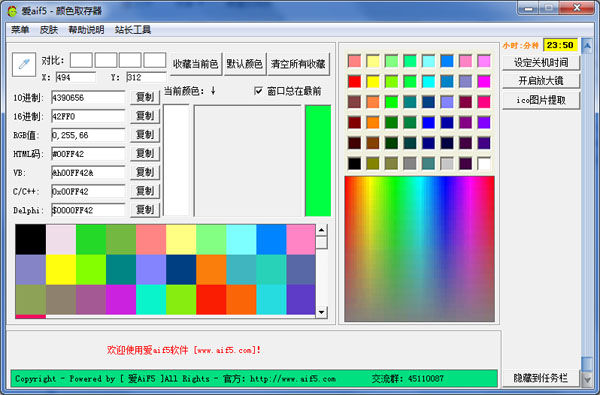
Task: Click the http://www.aif5.com link in footer
Action: 293,379
